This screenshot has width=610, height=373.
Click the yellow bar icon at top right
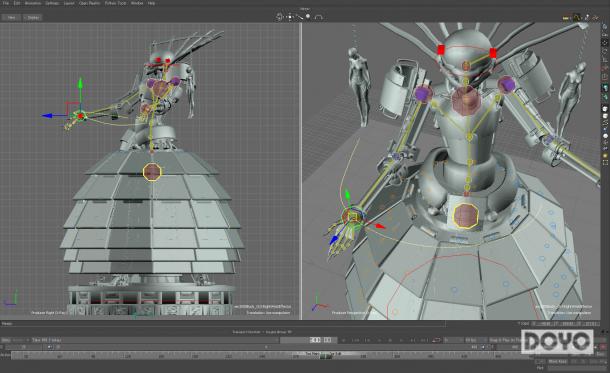566,18
